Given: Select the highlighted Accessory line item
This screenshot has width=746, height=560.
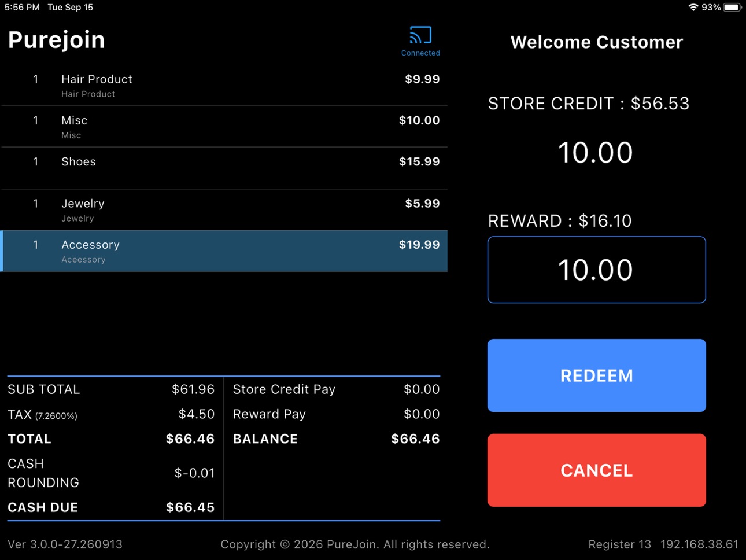Looking at the screenshot, I should tap(224, 251).
